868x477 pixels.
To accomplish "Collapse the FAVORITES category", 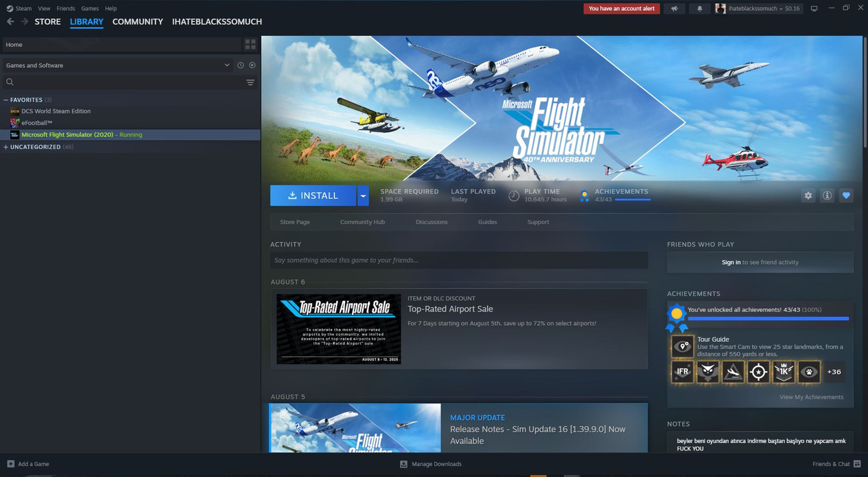I will pos(6,100).
